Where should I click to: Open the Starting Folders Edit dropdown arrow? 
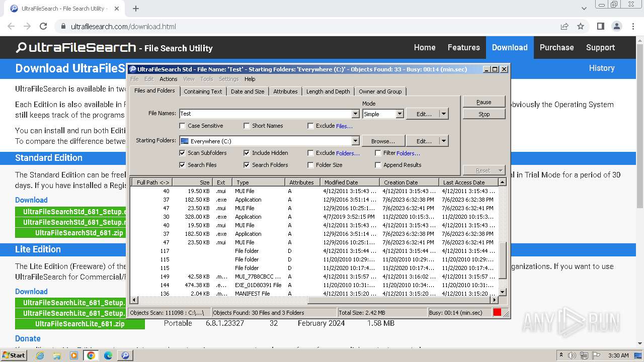(x=444, y=141)
